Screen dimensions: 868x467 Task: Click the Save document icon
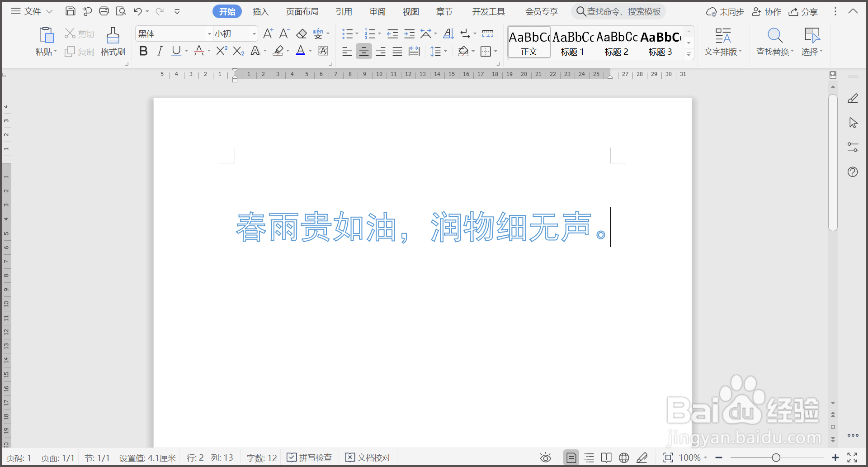pos(71,11)
